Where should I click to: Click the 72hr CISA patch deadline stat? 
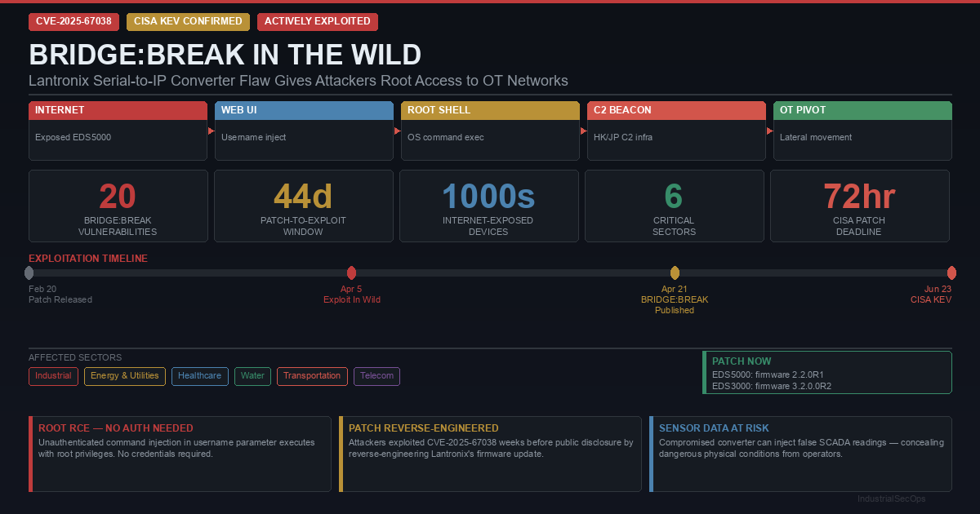860,206
